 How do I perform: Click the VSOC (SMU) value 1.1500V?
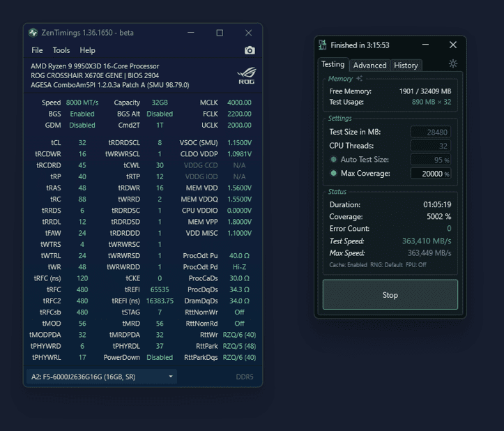239,142
